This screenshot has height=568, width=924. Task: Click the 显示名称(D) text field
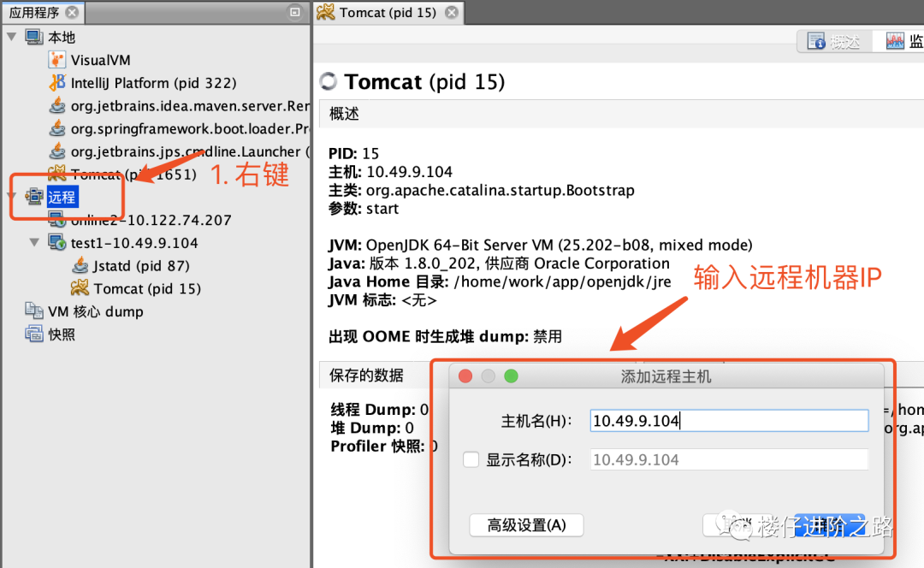729,459
